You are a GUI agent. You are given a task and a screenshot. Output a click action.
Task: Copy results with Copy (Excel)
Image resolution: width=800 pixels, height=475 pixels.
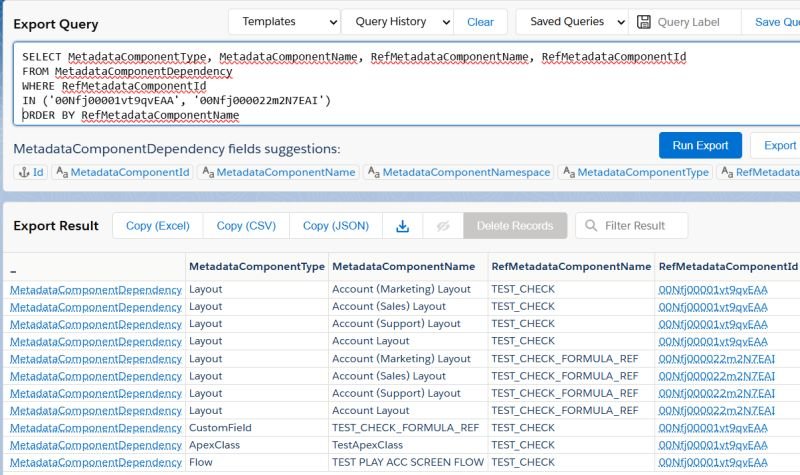tap(158, 226)
